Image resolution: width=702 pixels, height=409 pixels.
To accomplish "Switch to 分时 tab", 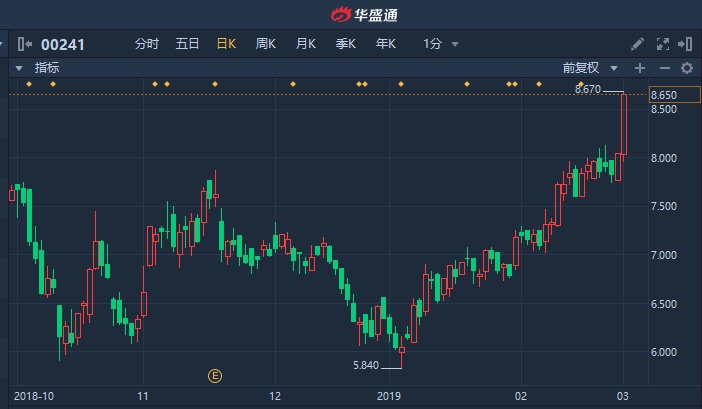I will (x=147, y=44).
